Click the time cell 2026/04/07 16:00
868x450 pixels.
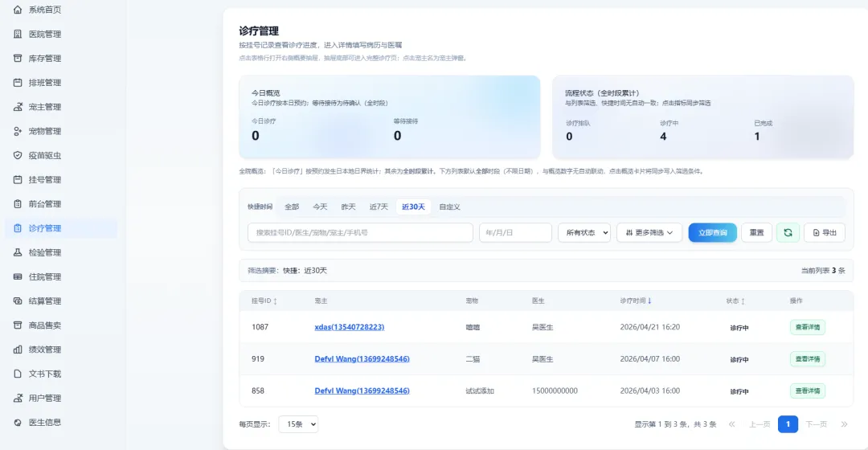[650, 359]
